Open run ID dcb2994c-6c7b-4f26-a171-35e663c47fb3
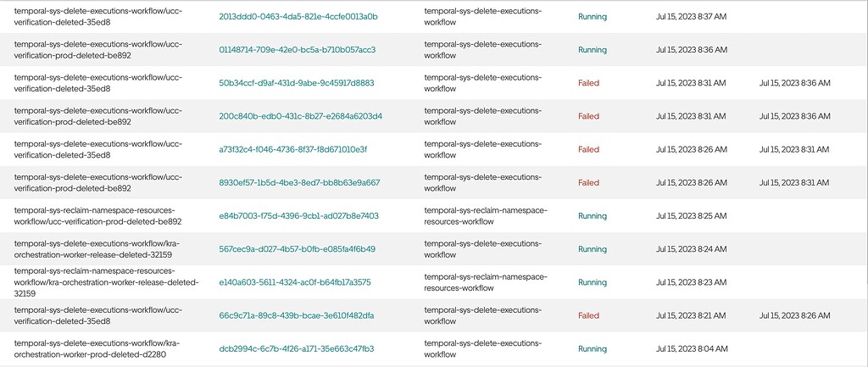Viewport: 868px width, 367px height. point(297,348)
